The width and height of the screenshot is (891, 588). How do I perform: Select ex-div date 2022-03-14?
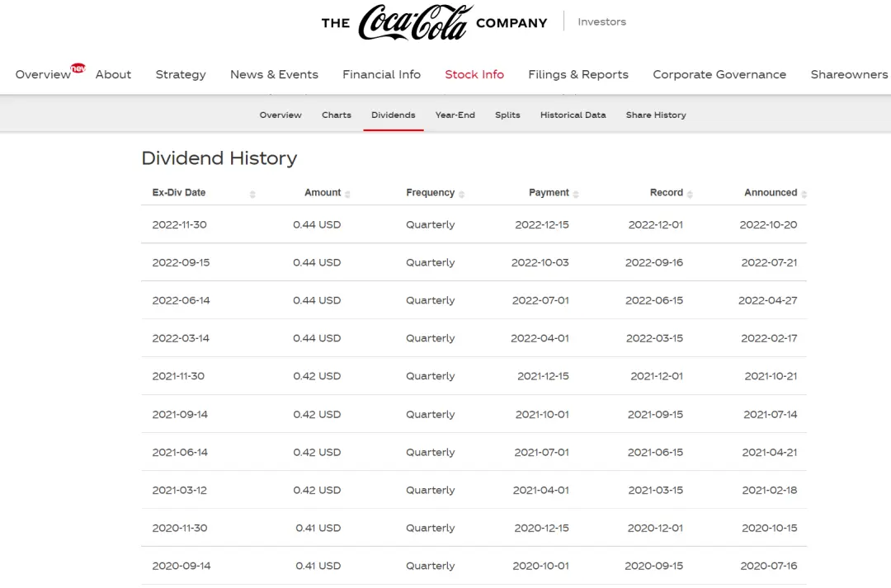[181, 338]
